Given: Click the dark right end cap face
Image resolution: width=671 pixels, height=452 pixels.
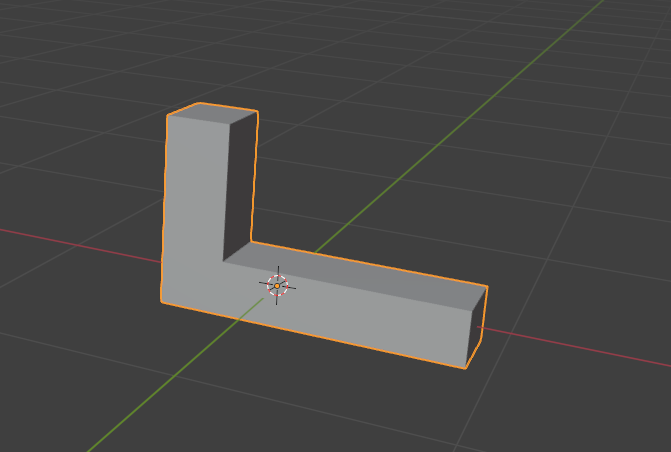Looking at the screenshot, I should click(477, 325).
